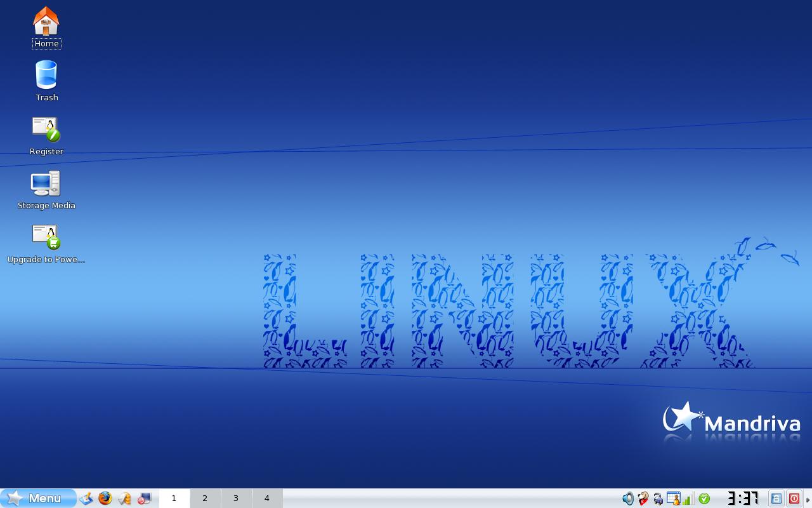Click the Register desktop icon
The width and height of the screenshot is (812, 508).
[x=46, y=135]
